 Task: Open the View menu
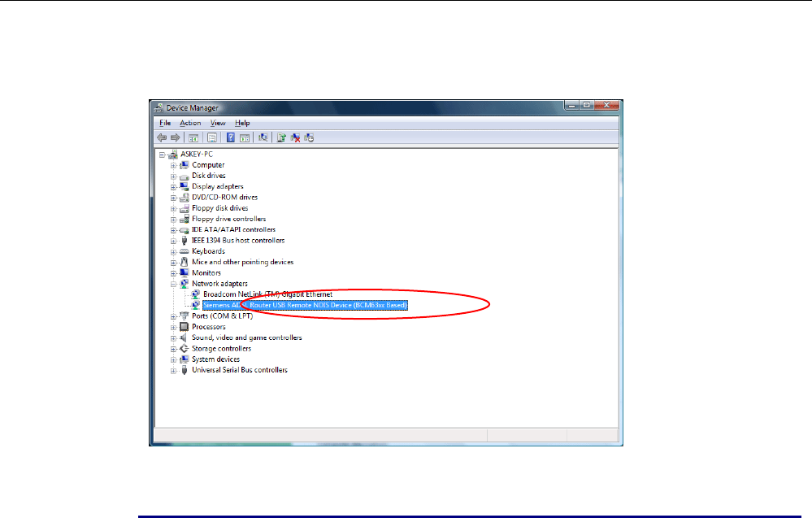[x=218, y=123]
